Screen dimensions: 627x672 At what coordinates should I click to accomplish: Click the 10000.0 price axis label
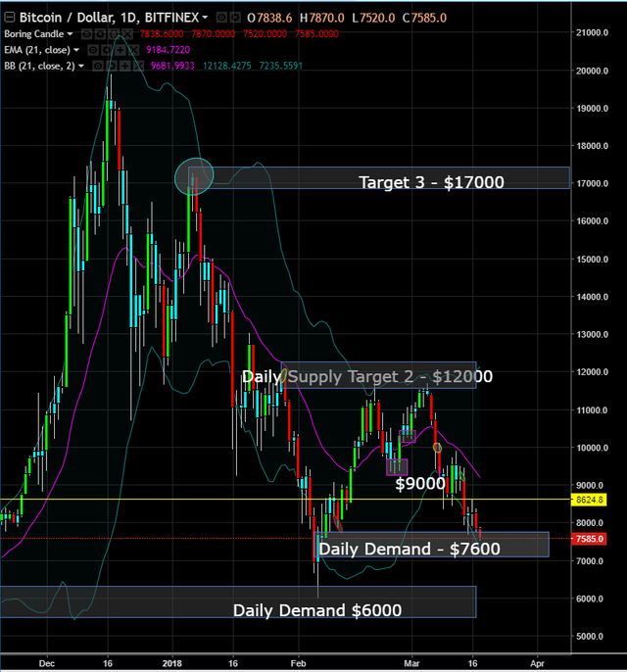(x=592, y=448)
